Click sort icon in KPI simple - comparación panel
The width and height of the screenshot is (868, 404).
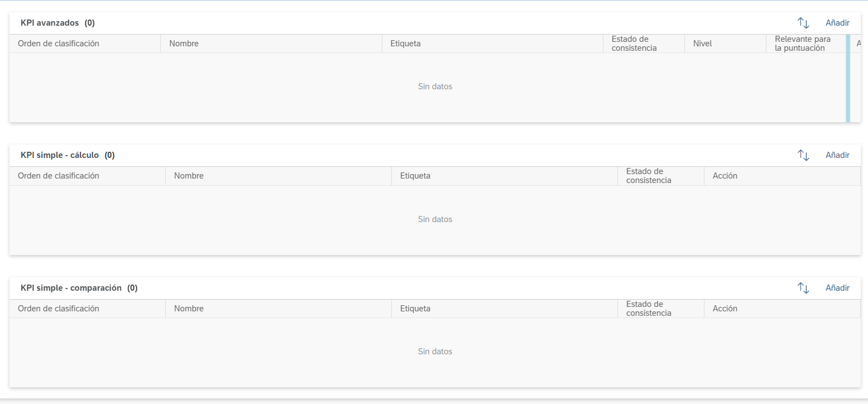point(803,288)
